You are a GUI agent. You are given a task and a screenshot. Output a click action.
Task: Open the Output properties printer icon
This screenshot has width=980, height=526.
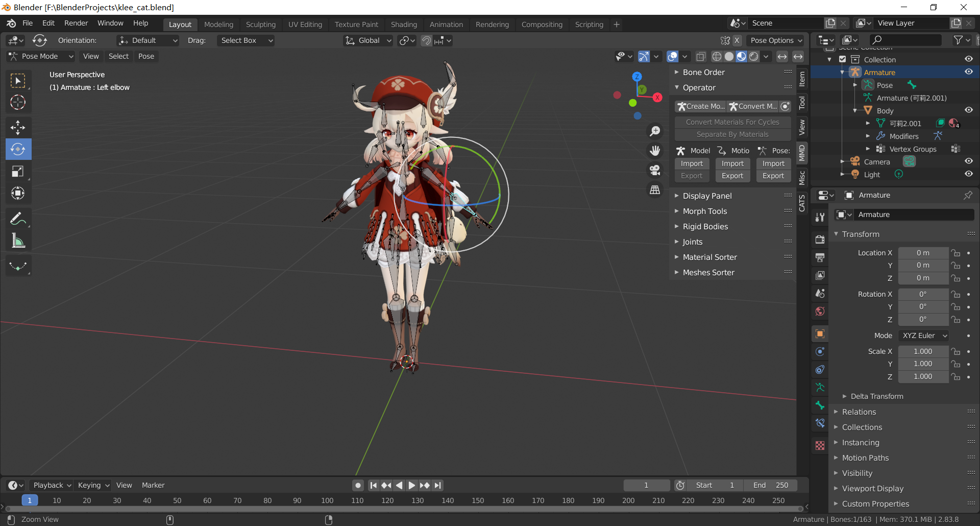820,257
